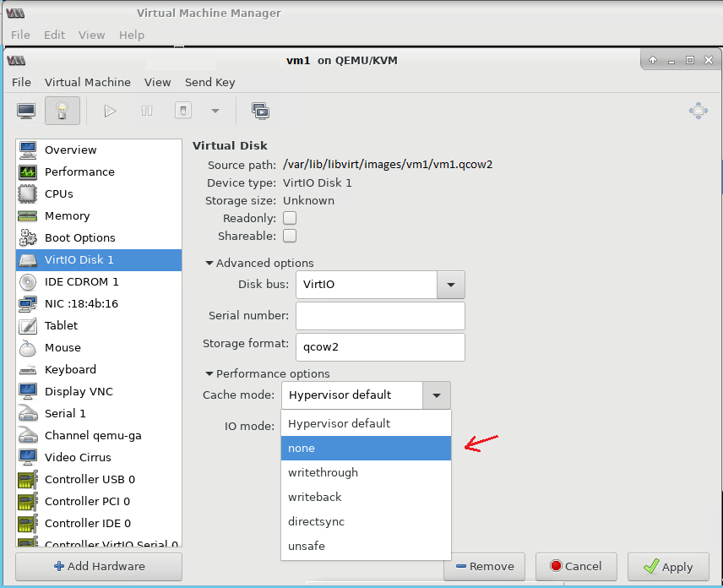
Task: Click the Apply button
Action: [668, 567]
